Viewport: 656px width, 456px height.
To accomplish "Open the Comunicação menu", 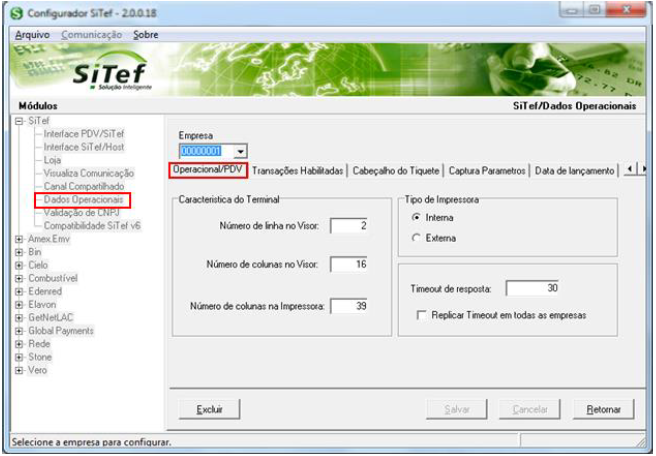I will (92, 35).
